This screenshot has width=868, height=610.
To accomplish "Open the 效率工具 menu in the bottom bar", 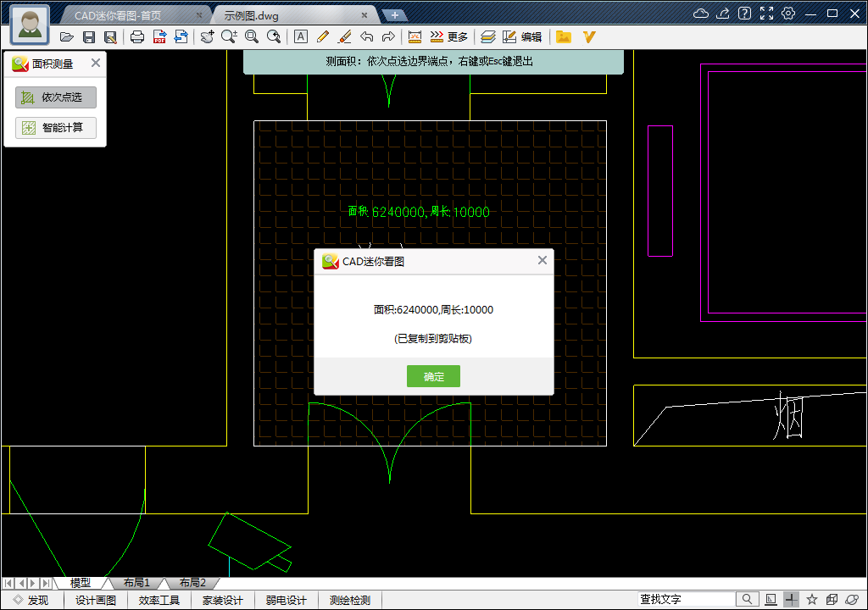I will point(159,600).
